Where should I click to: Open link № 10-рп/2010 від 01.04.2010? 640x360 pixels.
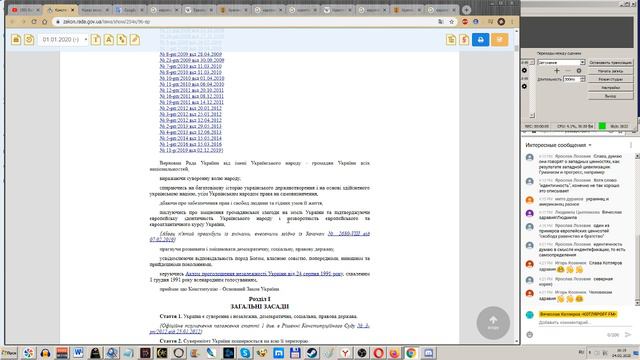click(x=192, y=78)
